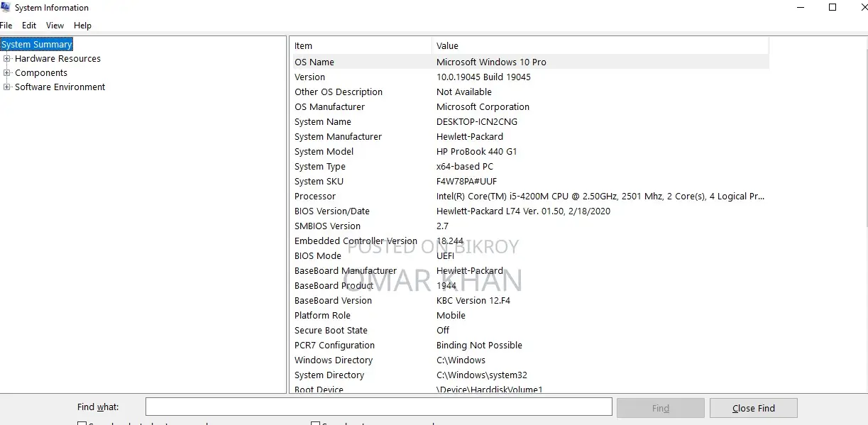Click the Value column header

(600, 46)
